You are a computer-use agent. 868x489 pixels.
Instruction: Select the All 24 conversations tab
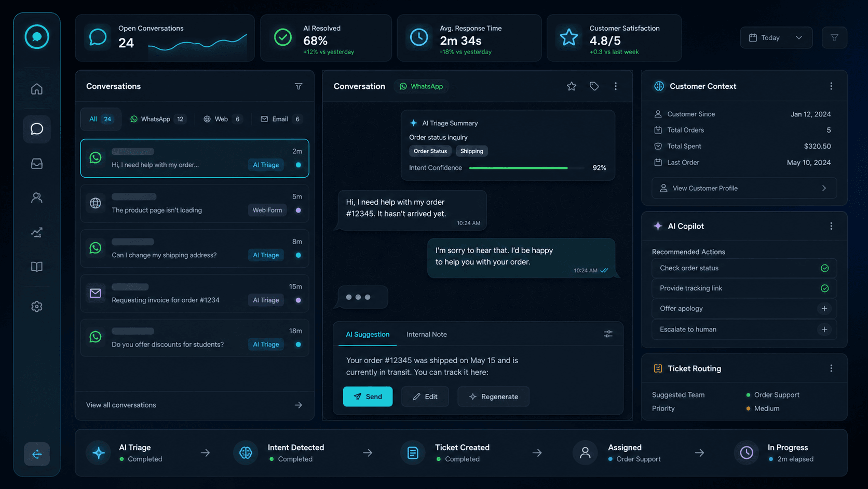(x=101, y=119)
